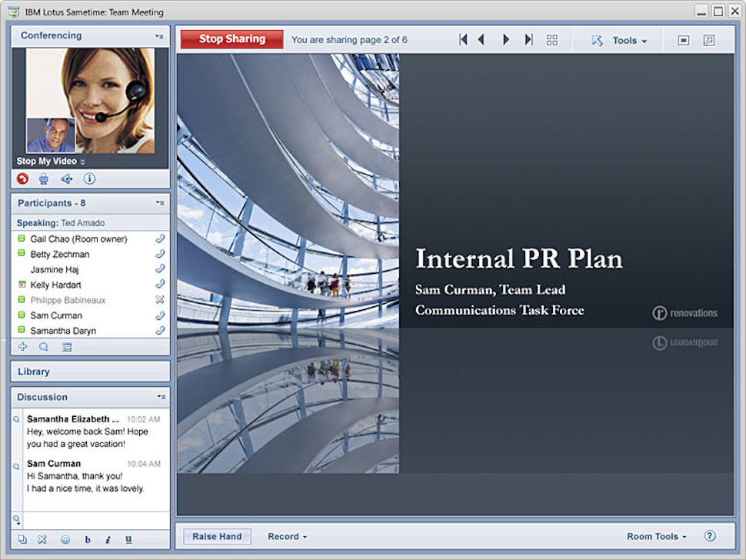The width and height of the screenshot is (746, 560).
Task: Click Gail Chao's audio connection icon
Action: [160, 238]
